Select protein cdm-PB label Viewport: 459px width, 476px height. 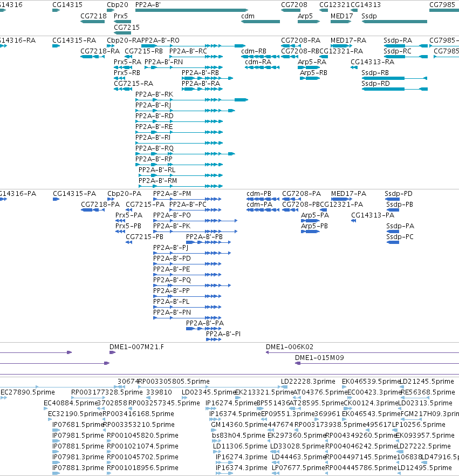tap(259, 194)
